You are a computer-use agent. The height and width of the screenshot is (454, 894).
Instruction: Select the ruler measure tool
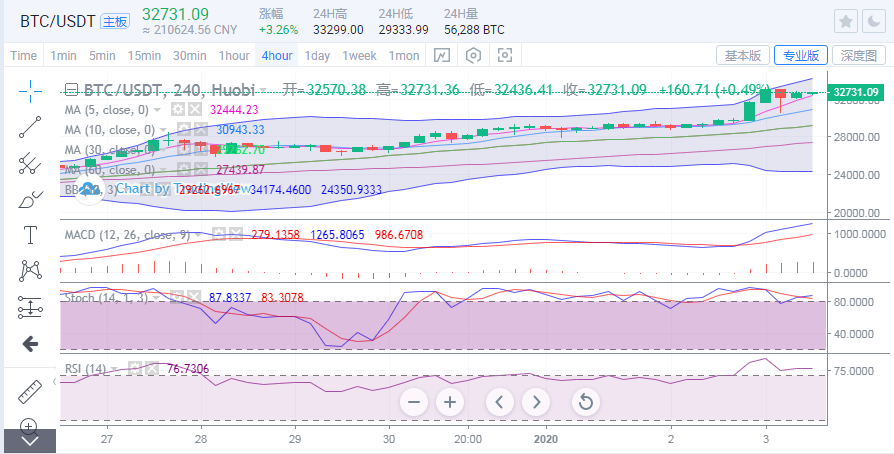pos(30,391)
